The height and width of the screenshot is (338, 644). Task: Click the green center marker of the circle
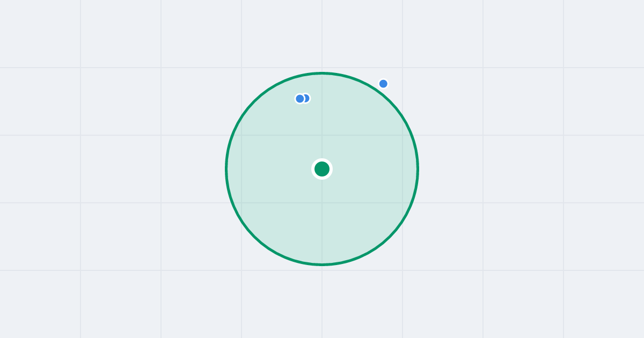click(x=322, y=169)
